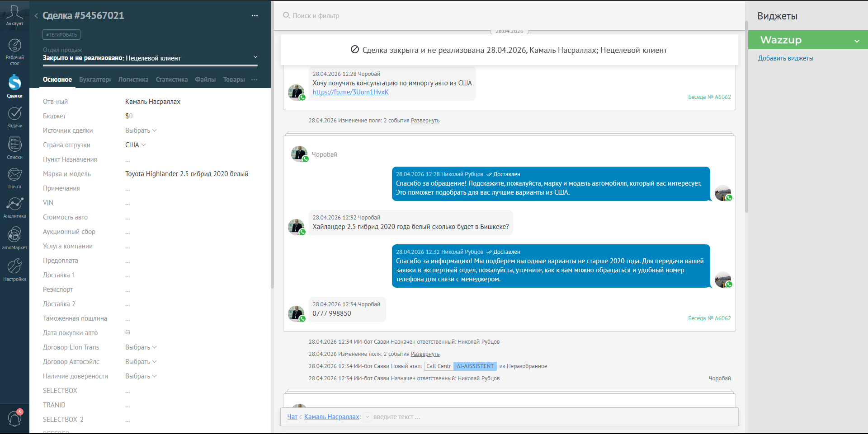Click the feed vertical scrollbar
This screenshot has width=868, height=434.
pos(746,117)
